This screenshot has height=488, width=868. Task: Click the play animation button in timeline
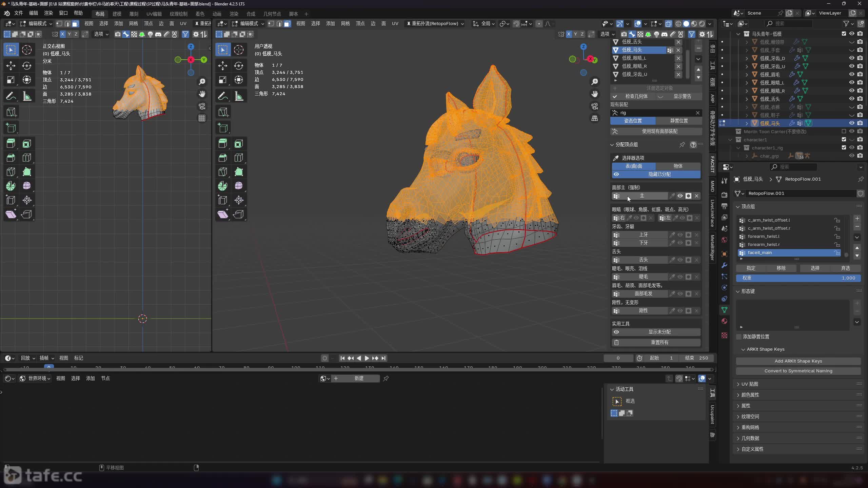click(367, 358)
